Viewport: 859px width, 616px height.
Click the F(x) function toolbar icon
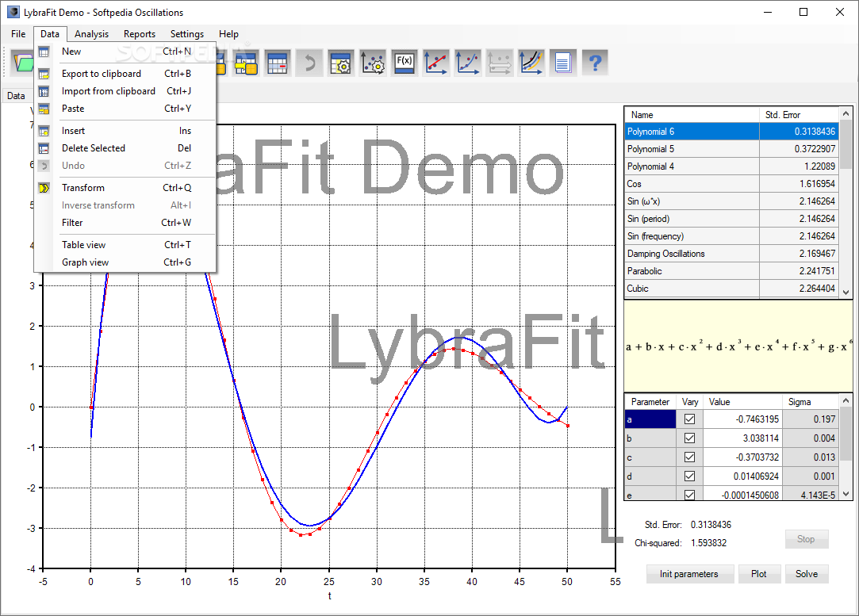point(405,63)
